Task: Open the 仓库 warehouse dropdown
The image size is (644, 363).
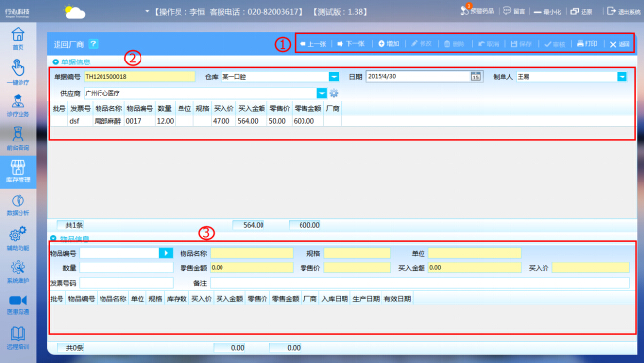Action: coord(334,77)
